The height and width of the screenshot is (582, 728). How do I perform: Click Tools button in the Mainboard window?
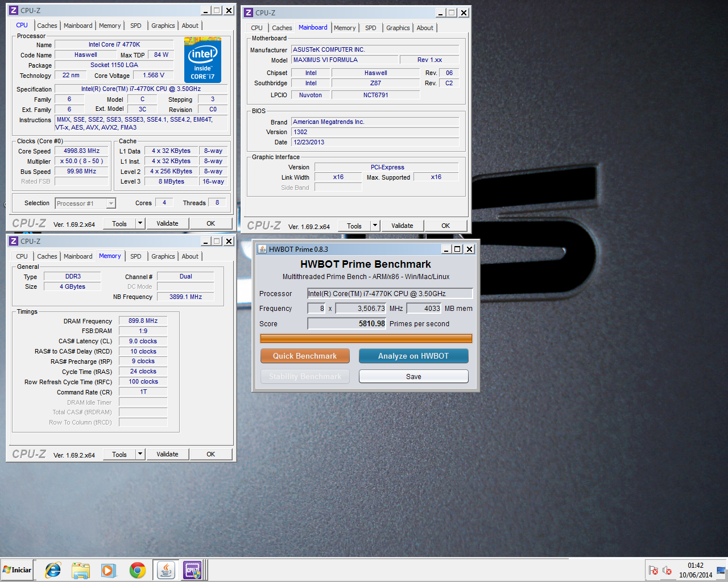click(354, 226)
